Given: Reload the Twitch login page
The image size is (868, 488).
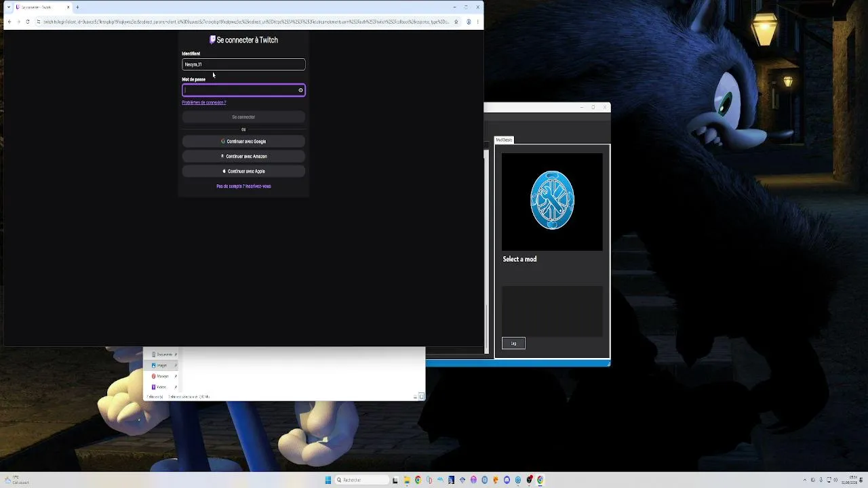Looking at the screenshot, I should point(27,22).
